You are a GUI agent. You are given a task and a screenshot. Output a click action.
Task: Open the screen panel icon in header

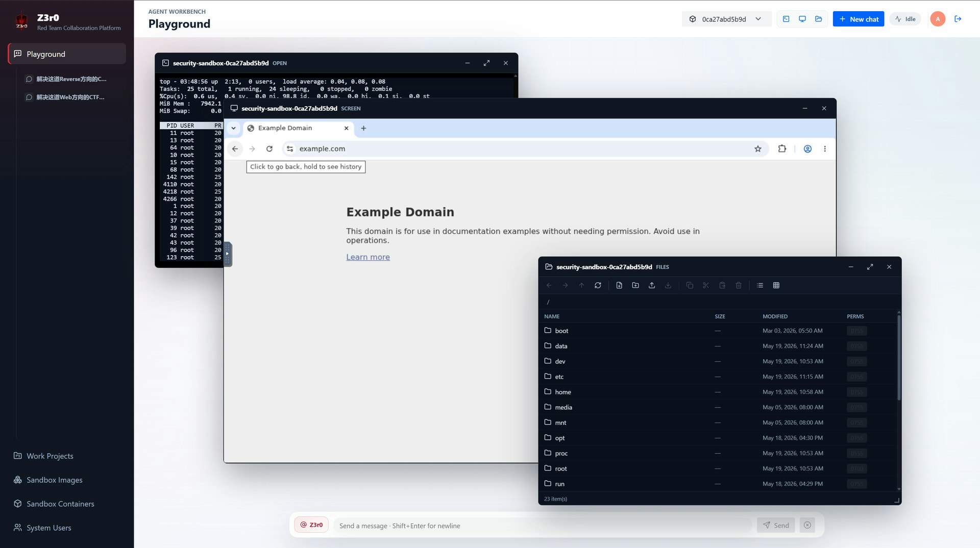pyautogui.click(x=802, y=19)
